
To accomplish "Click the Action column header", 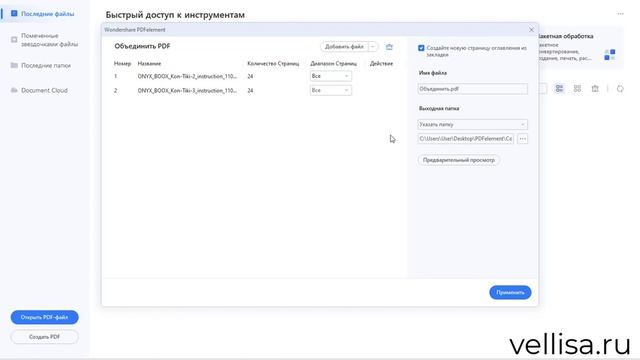I will click(x=381, y=64).
